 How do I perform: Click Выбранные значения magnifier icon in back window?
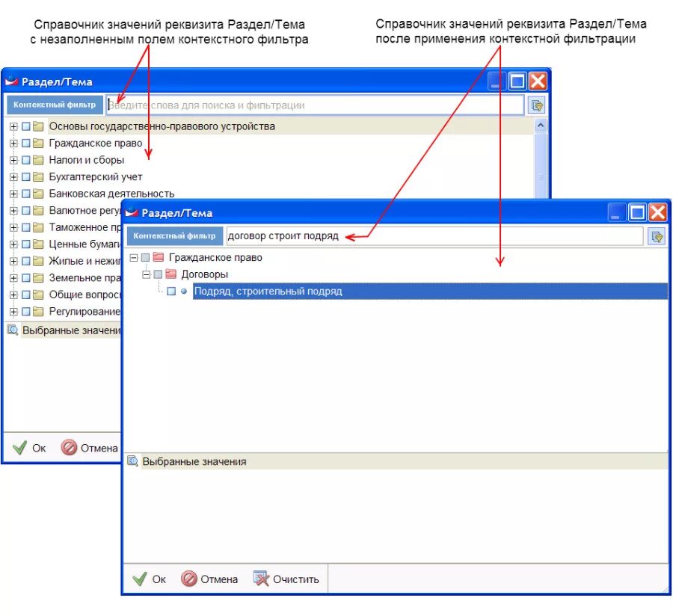tap(13, 330)
